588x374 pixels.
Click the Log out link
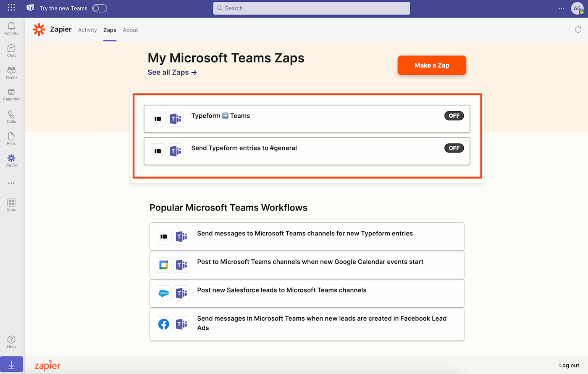569,365
